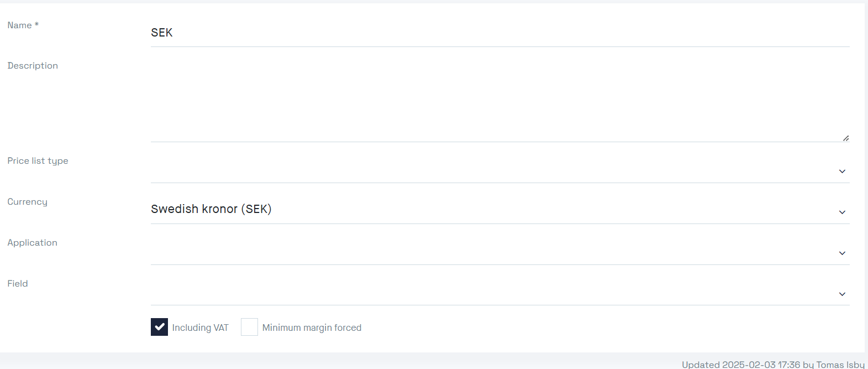Click the chevron arrow on the Application row
The image size is (868, 369).
point(842,253)
